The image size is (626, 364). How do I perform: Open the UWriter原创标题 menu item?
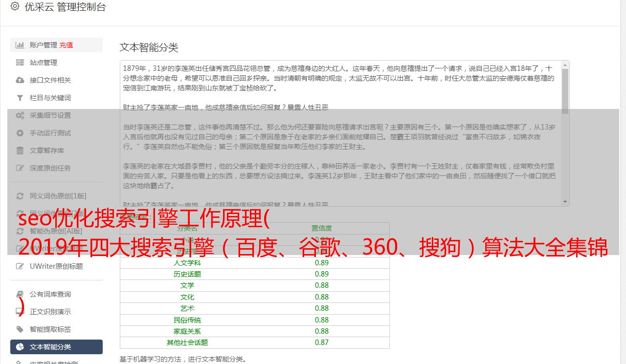pyautogui.click(x=56, y=266)
